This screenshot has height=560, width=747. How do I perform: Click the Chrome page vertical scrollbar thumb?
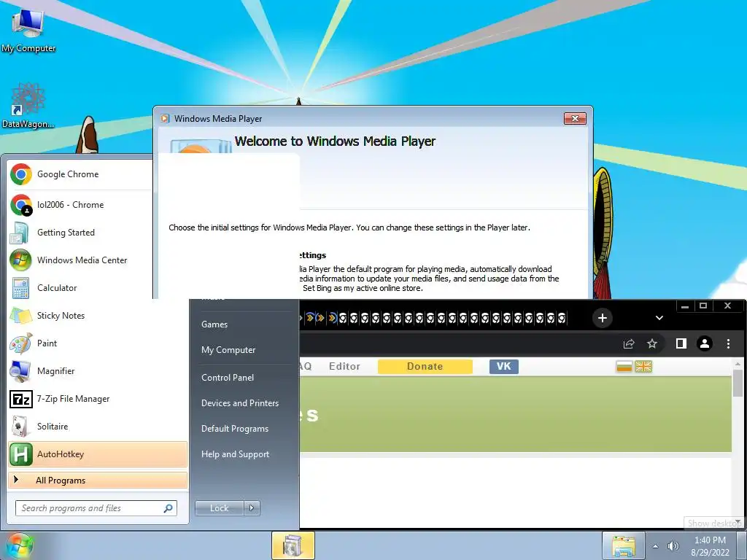coord(738,384)
